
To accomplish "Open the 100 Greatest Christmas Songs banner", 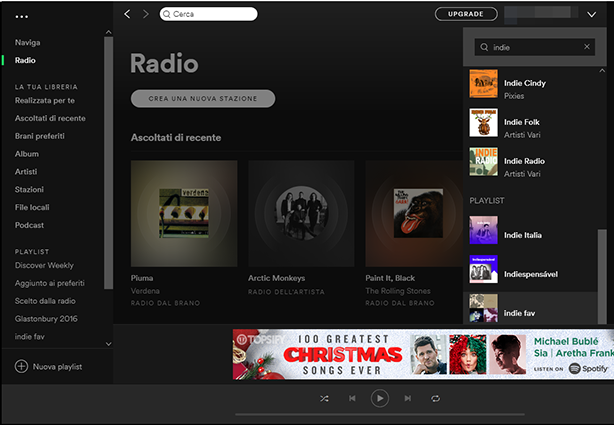I will (x=423, y=354).
